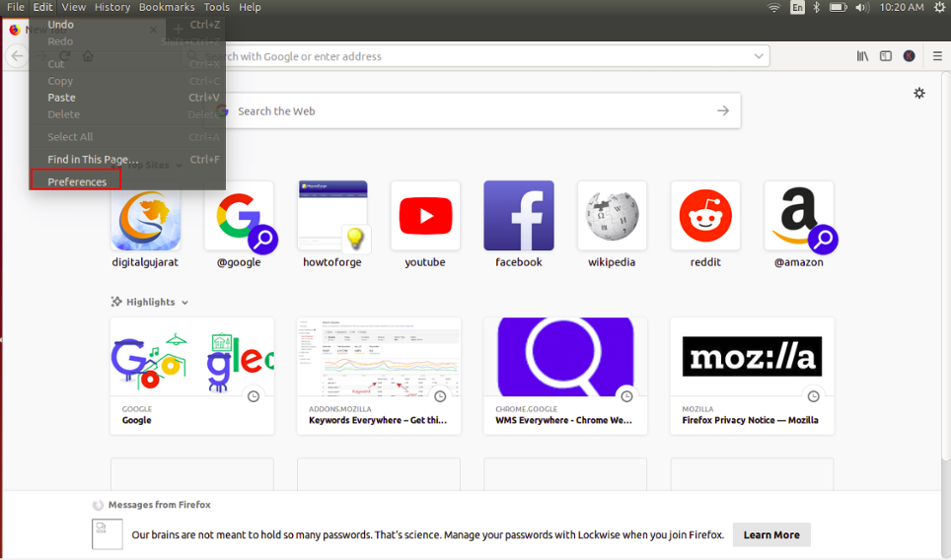This screenshot has width=951, height=560.
Task: Open the Bookmarks menu
Action: pos(167,7)
